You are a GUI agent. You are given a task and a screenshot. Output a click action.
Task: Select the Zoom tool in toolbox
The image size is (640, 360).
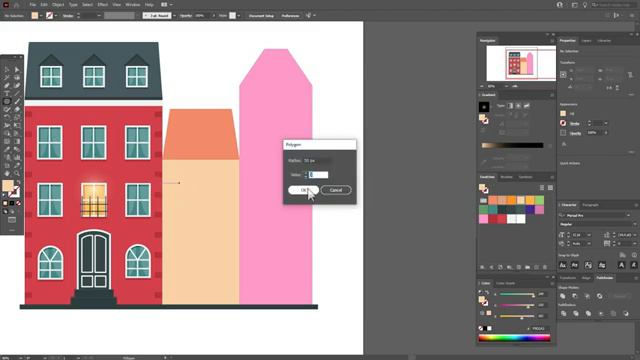pyautogui.click(x=17, y=173)
